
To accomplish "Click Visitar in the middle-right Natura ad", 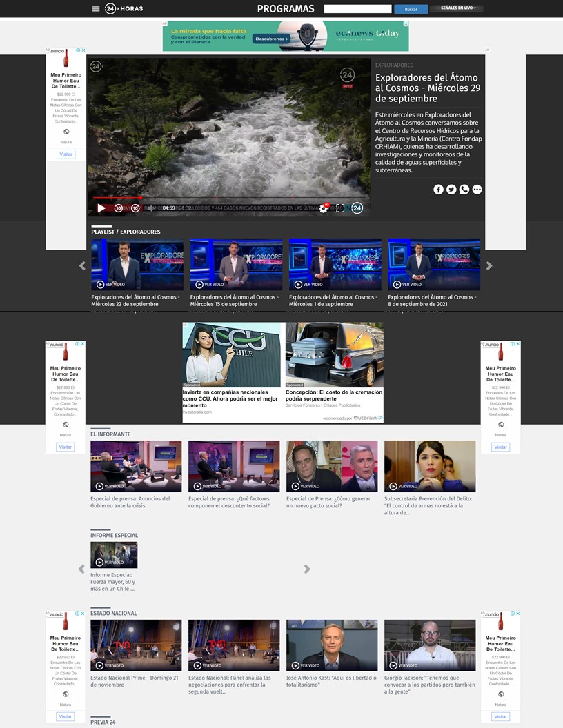I will [501, 447].
